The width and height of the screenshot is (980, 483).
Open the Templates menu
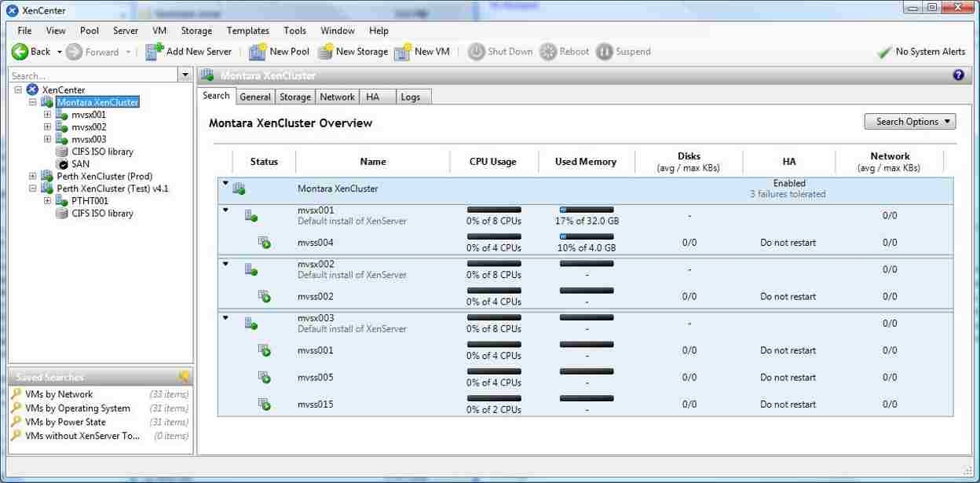[247, 31]
